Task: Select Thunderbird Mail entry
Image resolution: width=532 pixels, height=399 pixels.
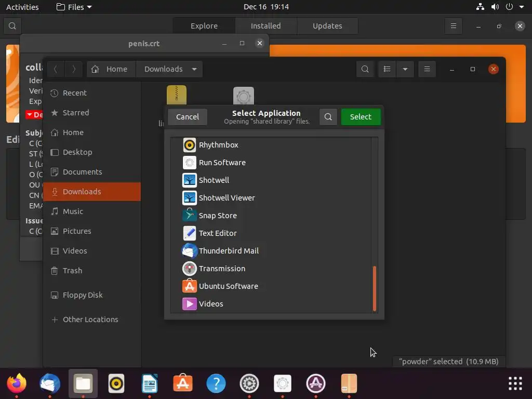Action: pyautogui.click(x=271, y=251)
